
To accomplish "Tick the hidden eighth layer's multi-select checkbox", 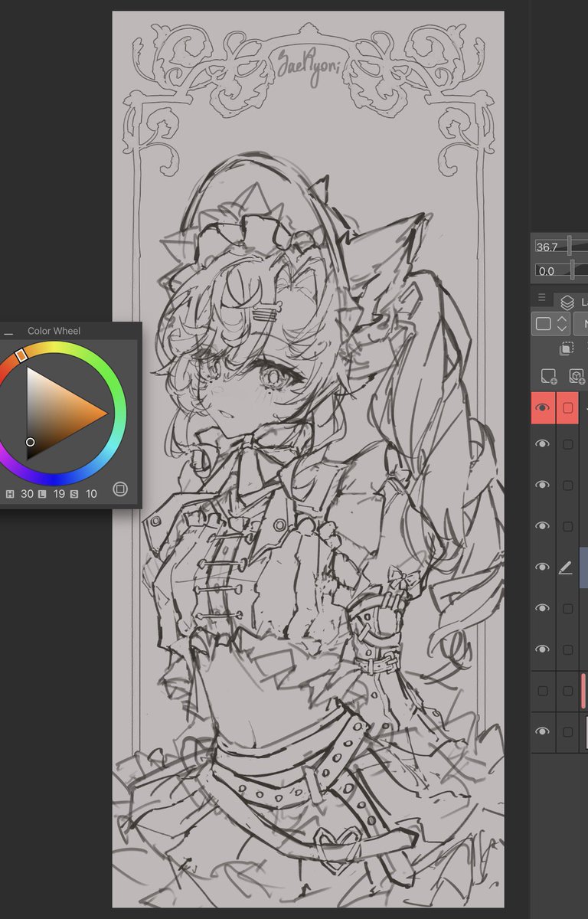I will coord(567,691).
